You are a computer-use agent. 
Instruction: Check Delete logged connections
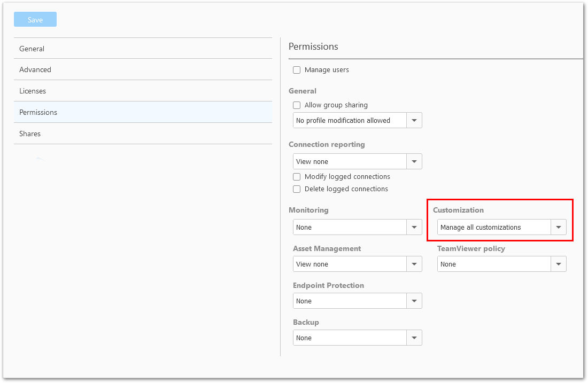(297, 189)
